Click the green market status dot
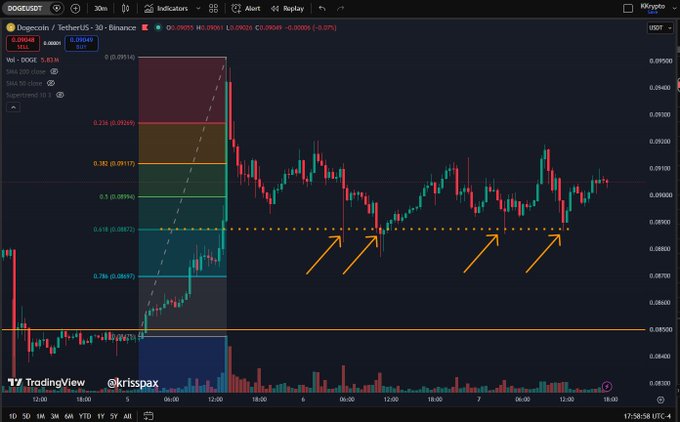Screen dimensions: 680x422 pos(158,27)
